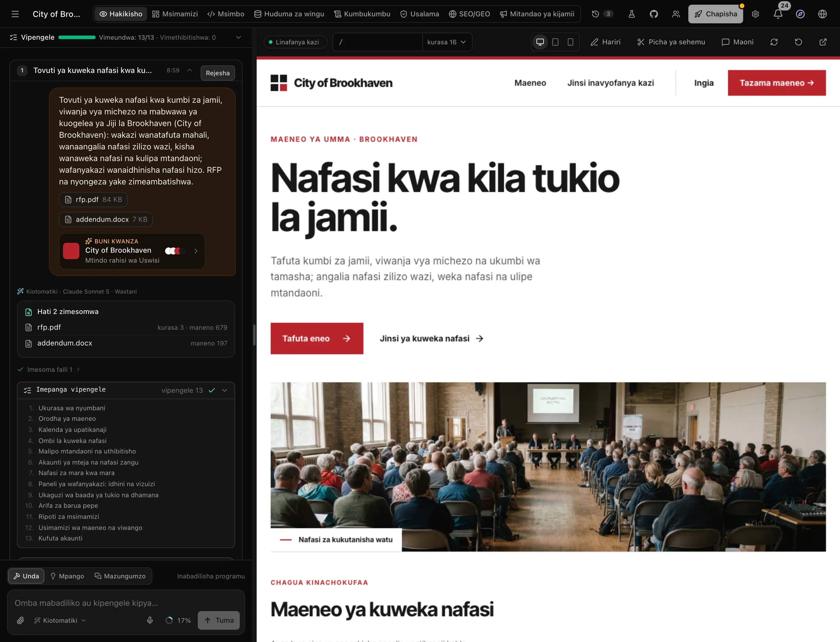Select Unda mode
This screenshot has width=840, height=642.
[26, 576]
